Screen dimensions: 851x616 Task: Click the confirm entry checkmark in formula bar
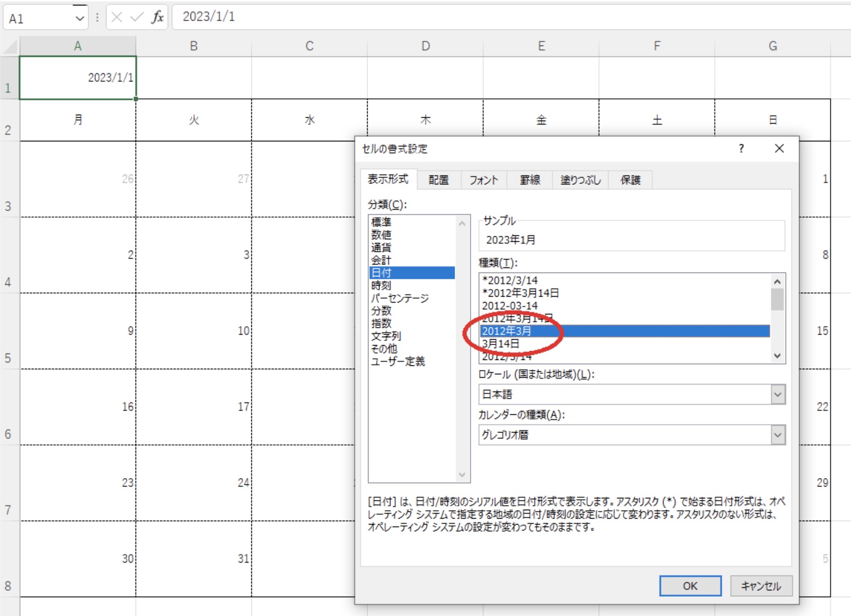[137, 17]
